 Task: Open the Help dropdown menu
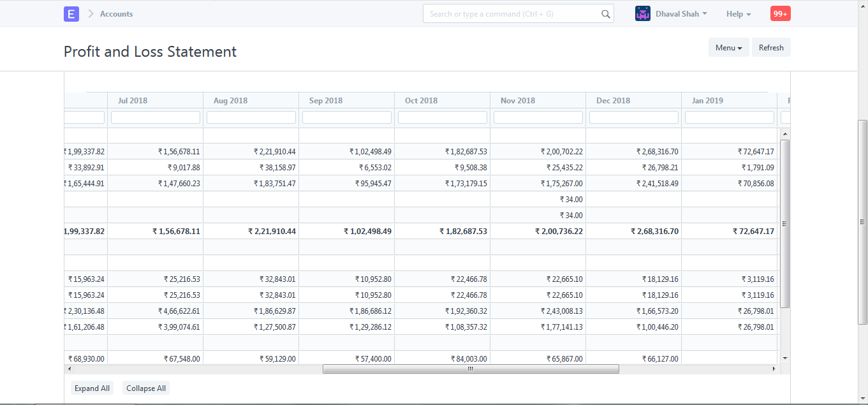739,13
